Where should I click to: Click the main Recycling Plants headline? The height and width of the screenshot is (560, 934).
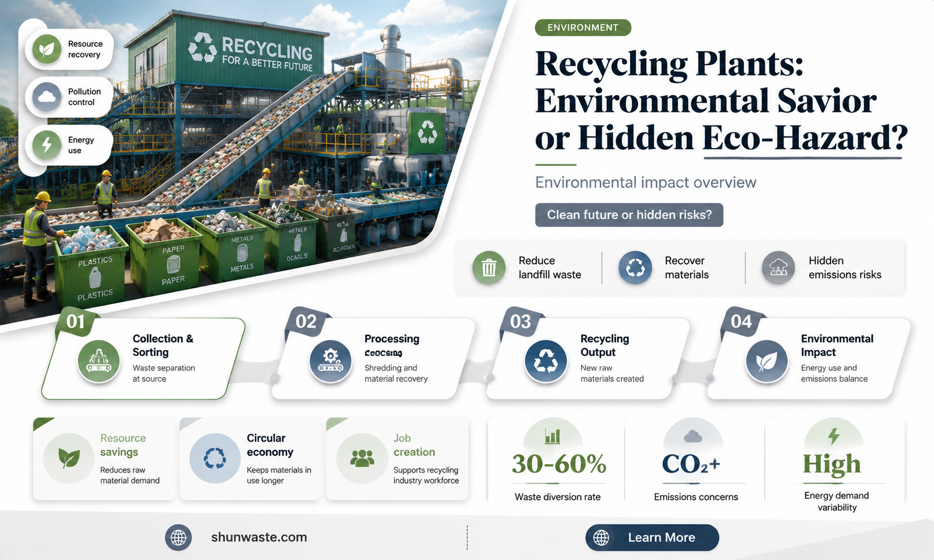click(721, 101)
